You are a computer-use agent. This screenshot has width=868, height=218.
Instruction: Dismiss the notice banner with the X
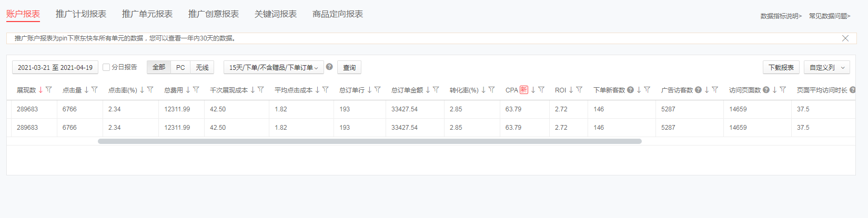(x=845, y=38)
